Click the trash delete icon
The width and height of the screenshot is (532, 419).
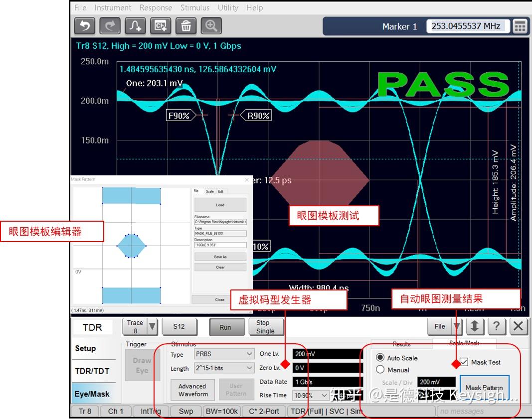tap(186, 26)
